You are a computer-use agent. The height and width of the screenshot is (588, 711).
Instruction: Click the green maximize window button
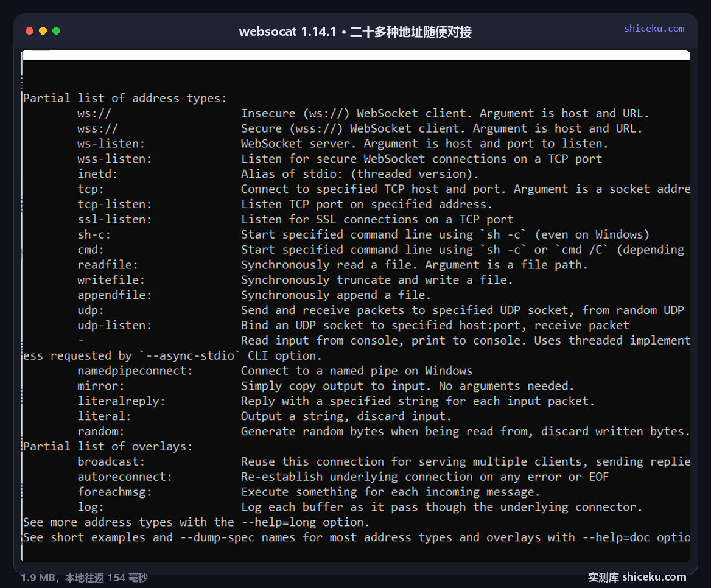click(x=56, y=31)
